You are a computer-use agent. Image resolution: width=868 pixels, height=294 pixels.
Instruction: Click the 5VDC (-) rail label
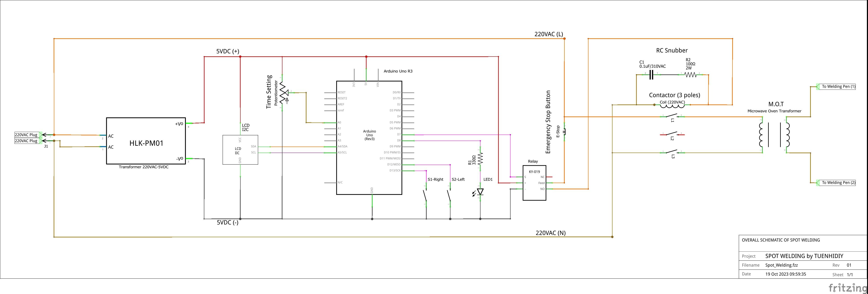coord(227,223)
